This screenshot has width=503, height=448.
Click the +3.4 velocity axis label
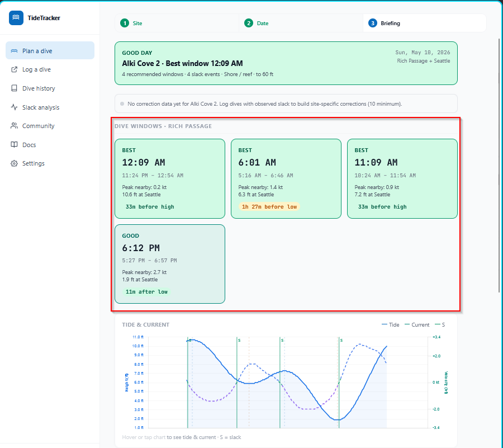[436, 337]
